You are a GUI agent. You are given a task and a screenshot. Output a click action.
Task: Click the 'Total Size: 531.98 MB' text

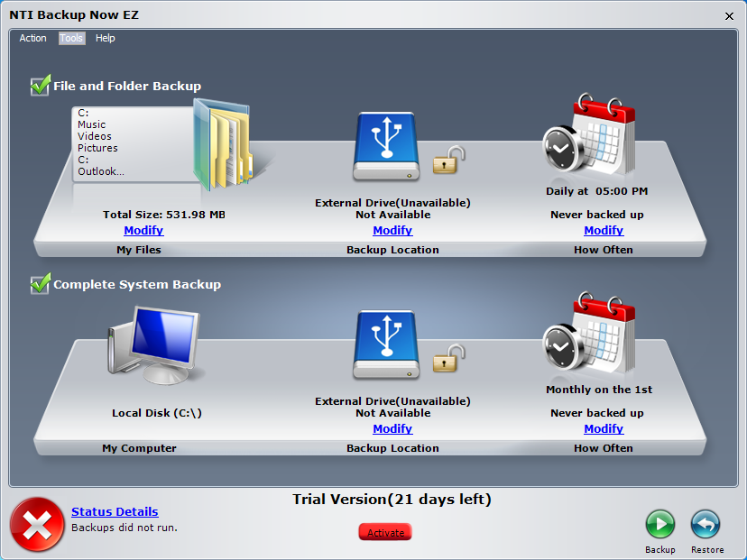coord(164,215)
